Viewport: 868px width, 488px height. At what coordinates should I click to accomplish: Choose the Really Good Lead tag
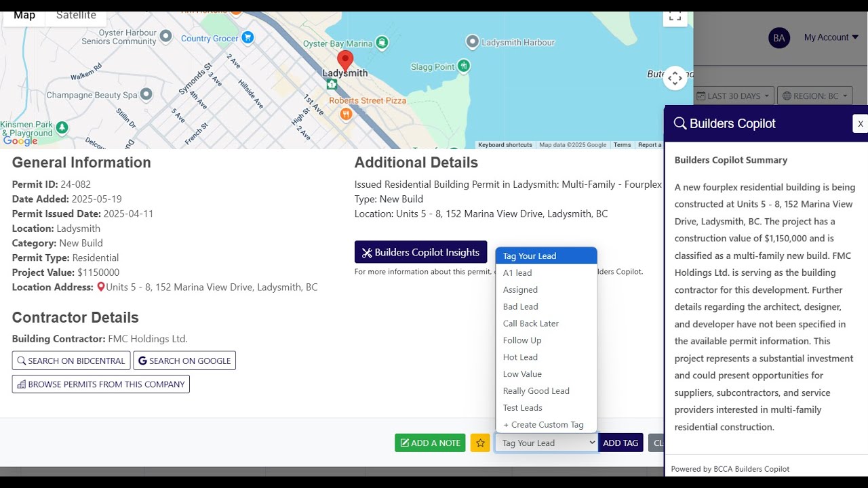click(547, 391)
